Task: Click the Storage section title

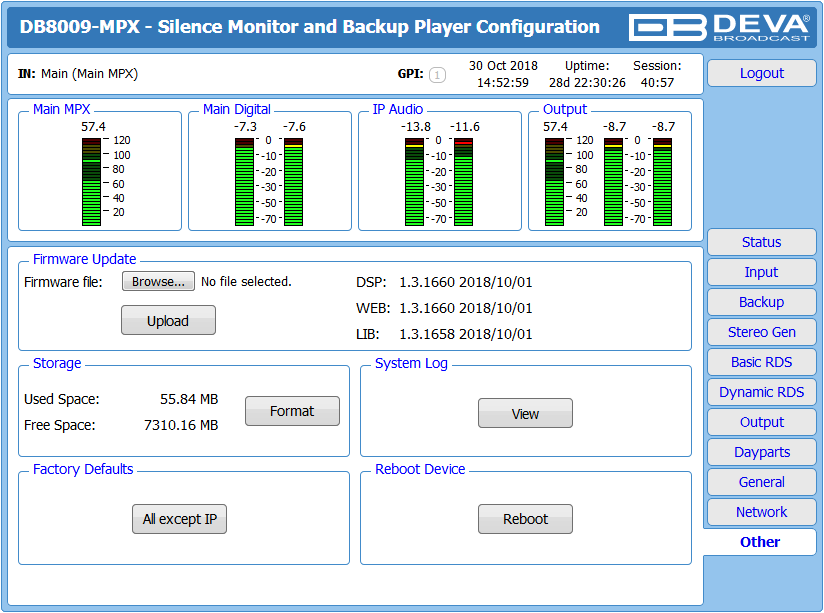Action: (57, 363)
